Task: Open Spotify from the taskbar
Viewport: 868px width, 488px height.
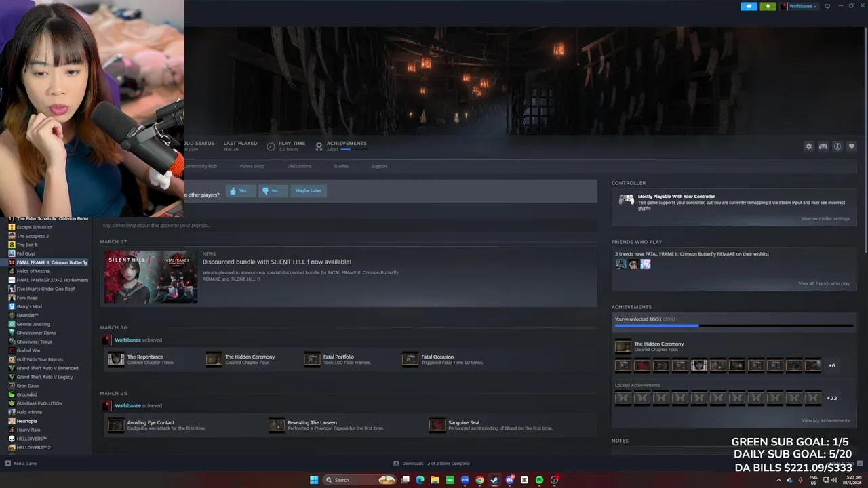Action: pos(539,480)
